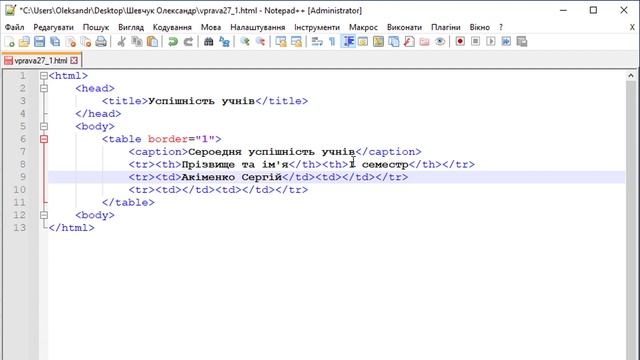Viewport: 640px width, 360px height.
Task: Open the Мова menu
Action: [211, 27]
